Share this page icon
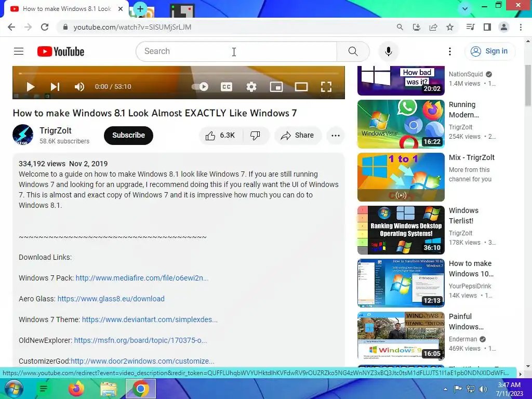The height and width of the screenshot is (399, 532). click(433, 27)
